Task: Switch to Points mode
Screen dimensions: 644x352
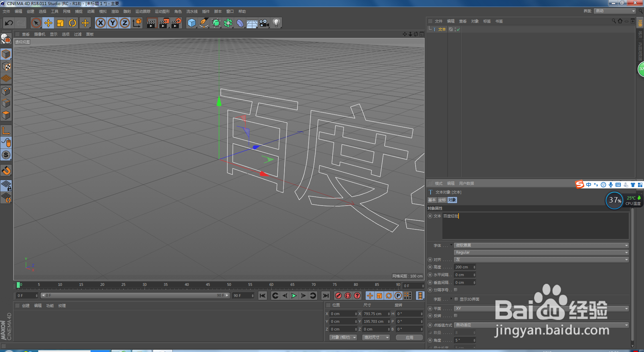Action: tap(6, 91)
